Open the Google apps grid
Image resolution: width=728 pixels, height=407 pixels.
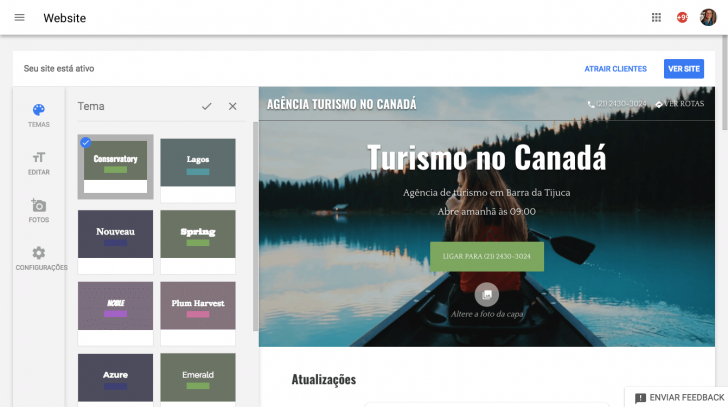[x=656, y=18]
